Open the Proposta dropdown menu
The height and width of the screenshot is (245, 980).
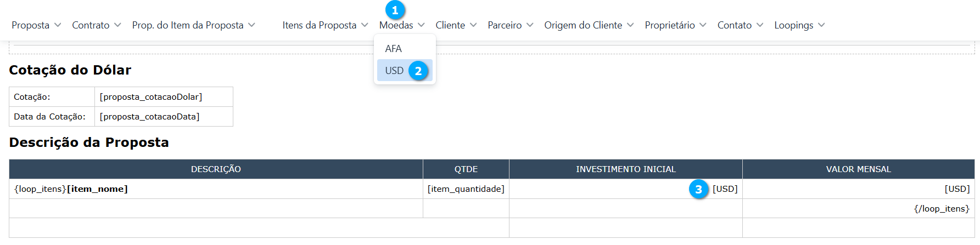pyautogui.click(x=36, y=25)
